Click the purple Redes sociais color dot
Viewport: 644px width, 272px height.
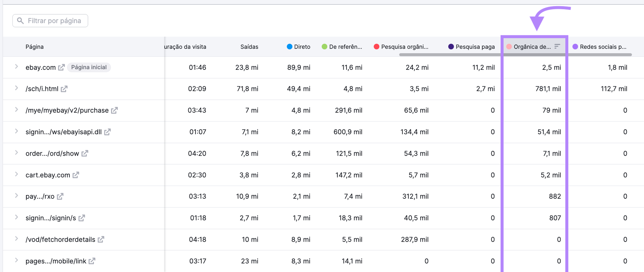point(575,47)
